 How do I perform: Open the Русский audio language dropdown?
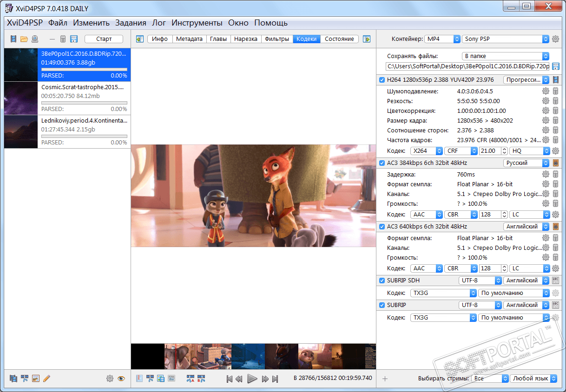(x=526, y=163)
